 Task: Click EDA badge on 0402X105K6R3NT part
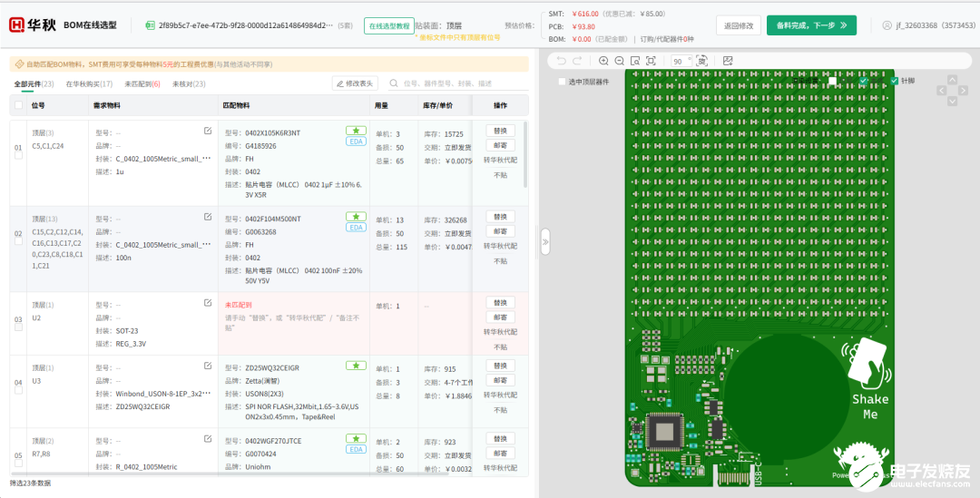356,142
